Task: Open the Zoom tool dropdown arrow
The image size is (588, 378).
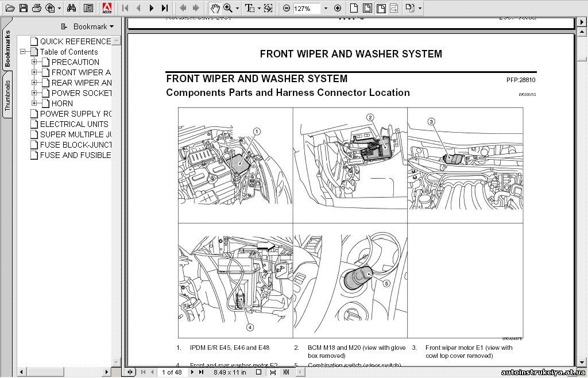Action: [237, 8]
